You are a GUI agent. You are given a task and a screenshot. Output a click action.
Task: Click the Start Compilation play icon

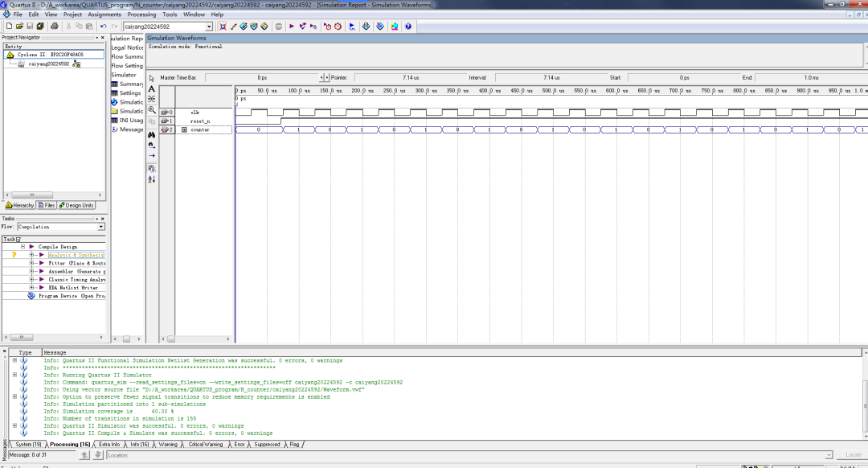click(x=291, y=27)
